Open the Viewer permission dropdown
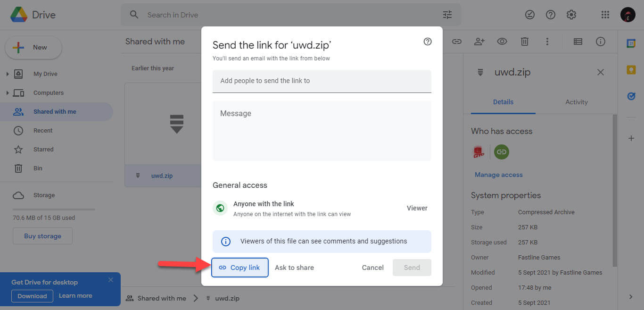The width and height of the screenshot is (644, 310). (417, 208)
